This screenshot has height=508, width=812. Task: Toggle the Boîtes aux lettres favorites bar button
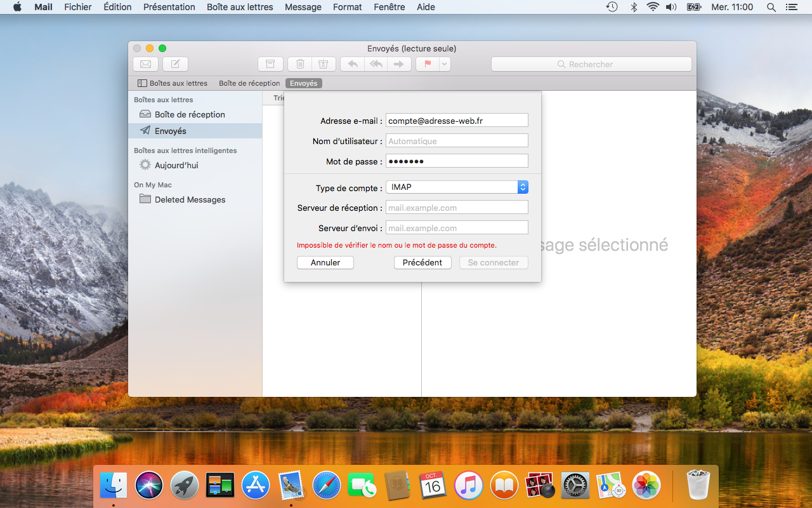[x=173, y=83]
